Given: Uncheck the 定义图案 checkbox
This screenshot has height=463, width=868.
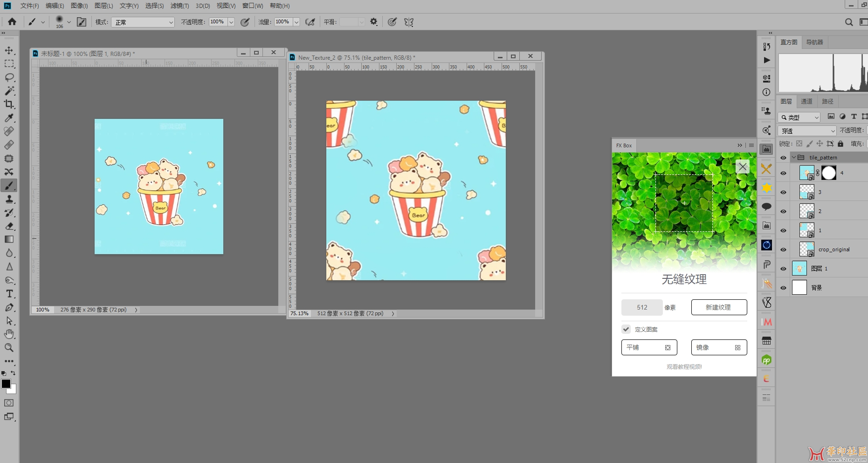Looking at the screenshot, I should pos(626,329).
